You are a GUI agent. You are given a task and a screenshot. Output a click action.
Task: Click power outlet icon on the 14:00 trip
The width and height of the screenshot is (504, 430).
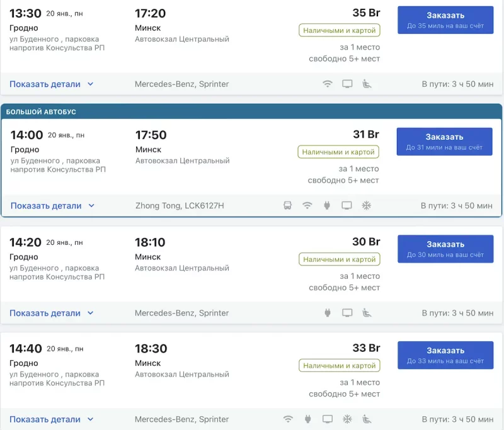click(327, 205)
